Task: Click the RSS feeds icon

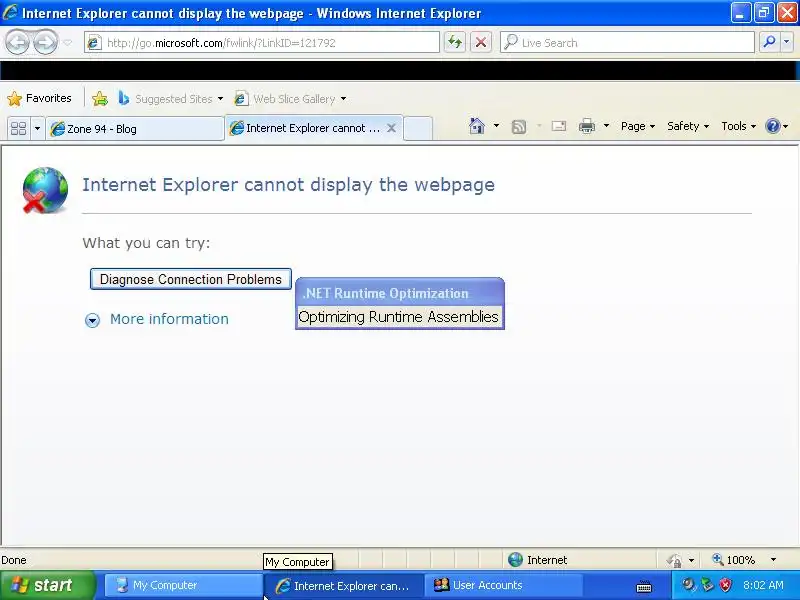Action: point(518,126)
